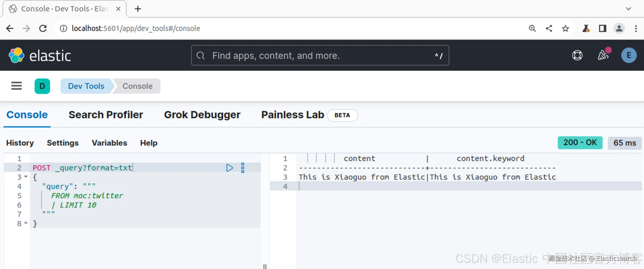
Task: Open the History button
Action: [20, 143]
